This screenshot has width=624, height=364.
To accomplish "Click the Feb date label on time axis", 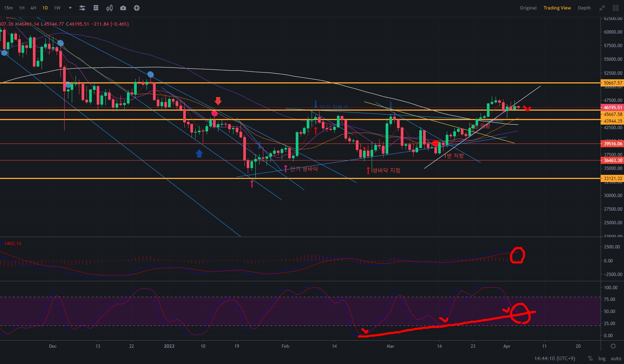I will (285, 346).
